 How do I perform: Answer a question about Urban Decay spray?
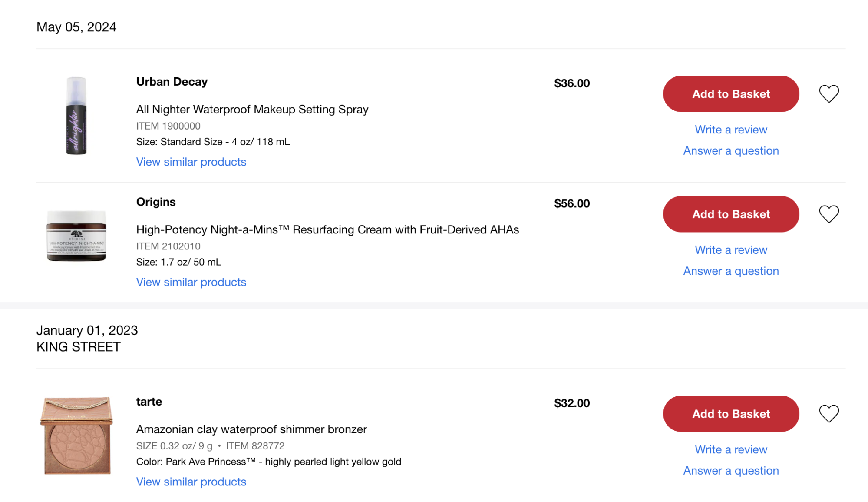pyautogui.click(x=730, y=151)
